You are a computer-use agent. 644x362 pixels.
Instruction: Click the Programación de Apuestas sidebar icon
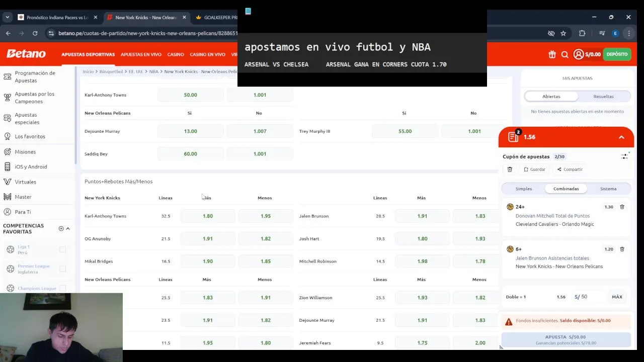tap(7, 76)
